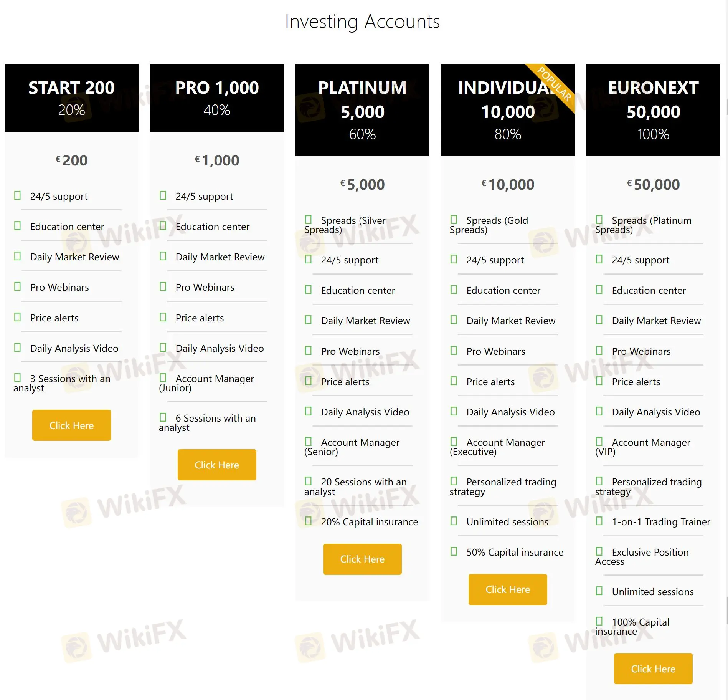Image resolution: width=728 pixels, height=700 pixels.
Task: Choose Click Here under the PLATINUM 5,000 plan
Action: coord(362,559)
